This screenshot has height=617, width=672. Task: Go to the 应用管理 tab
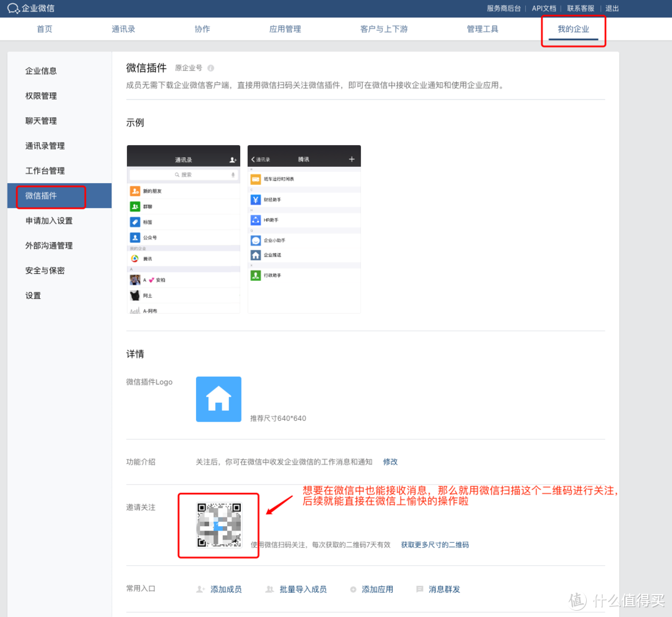coord(285,29)
